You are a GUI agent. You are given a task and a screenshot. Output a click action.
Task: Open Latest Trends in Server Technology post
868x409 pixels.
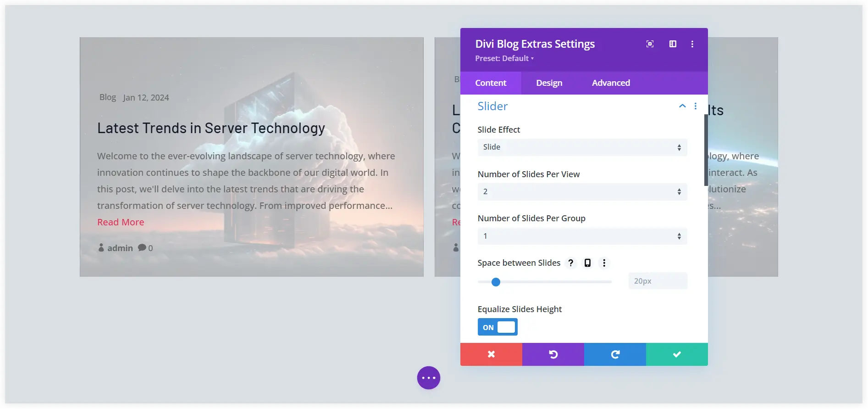pos(211,128)
